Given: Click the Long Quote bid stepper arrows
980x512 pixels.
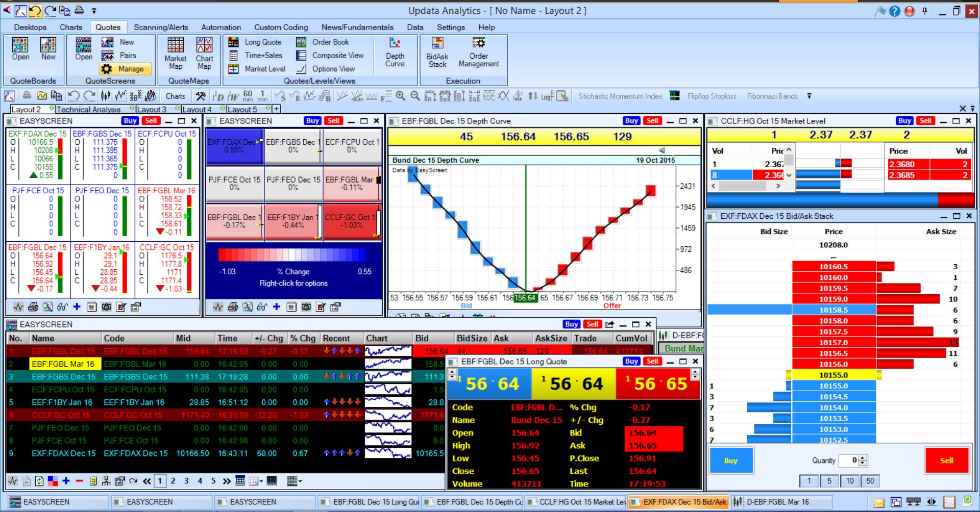Looking at the screenshot, I should (452, 375).
